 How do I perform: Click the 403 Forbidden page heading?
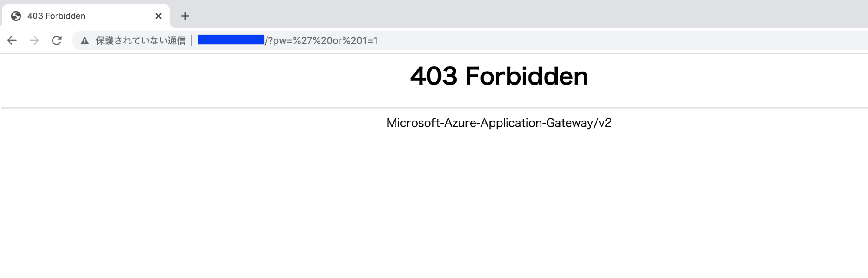tap(499, 76)
